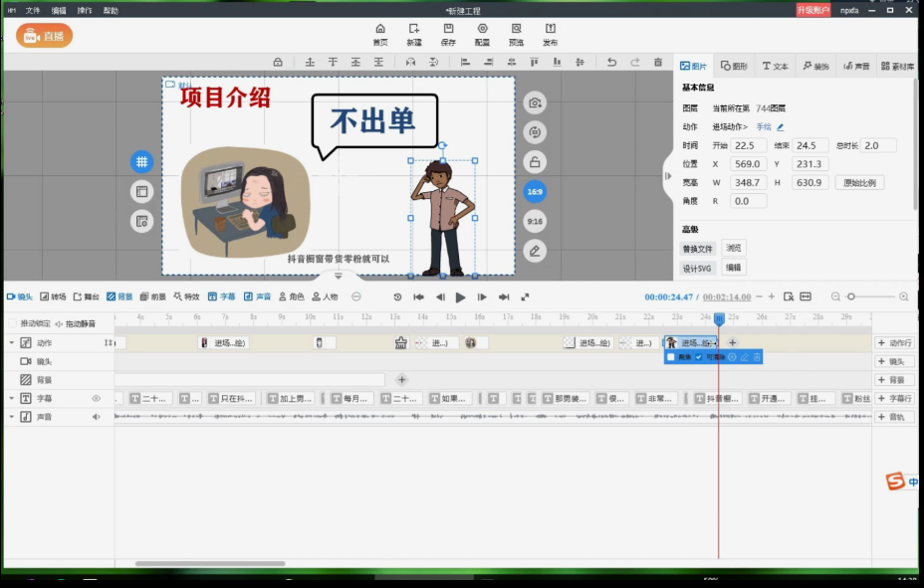Collapse the right properties panel arrow
The width and height of the screenshot is (924, 588).
pyautogui.click(x=668, y=176)
